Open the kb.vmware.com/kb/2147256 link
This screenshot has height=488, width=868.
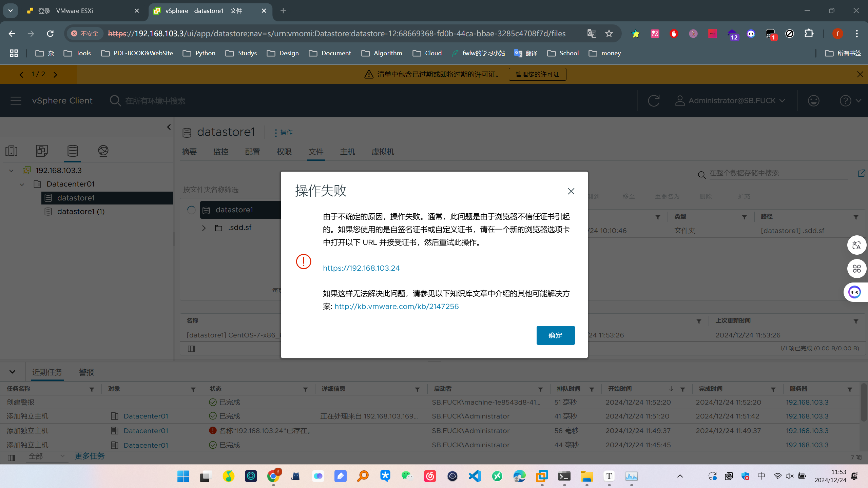(x=397, y=306)
